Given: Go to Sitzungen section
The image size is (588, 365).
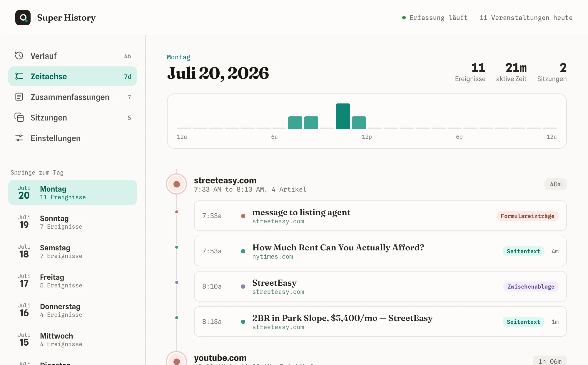Looking at the screenshot, I should coord(73,117).
